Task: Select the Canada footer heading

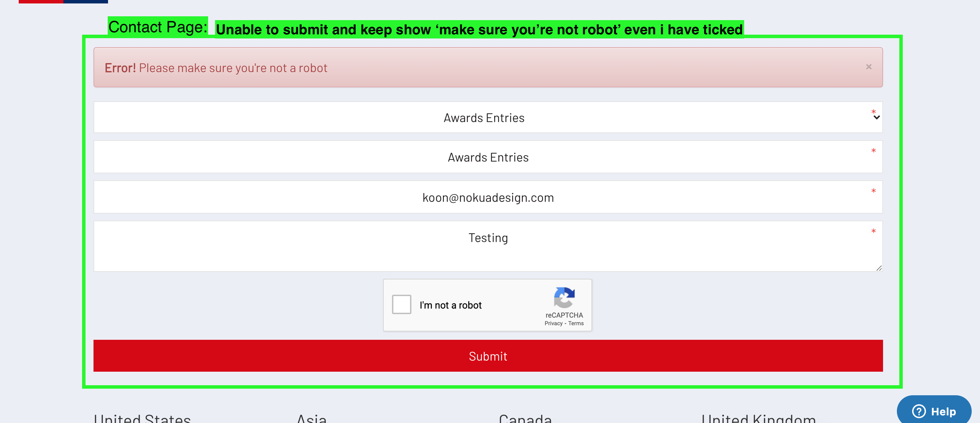Action: pyautogui.click(x=525, y=418)
